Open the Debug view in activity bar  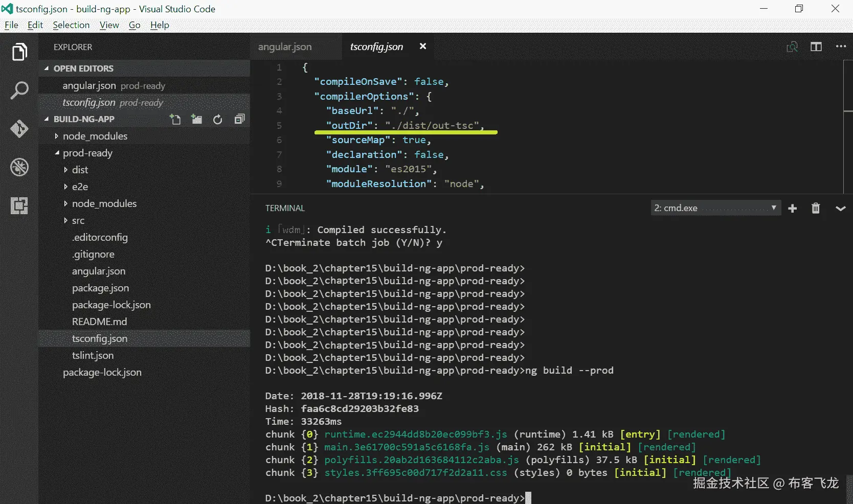click(19, 167)
